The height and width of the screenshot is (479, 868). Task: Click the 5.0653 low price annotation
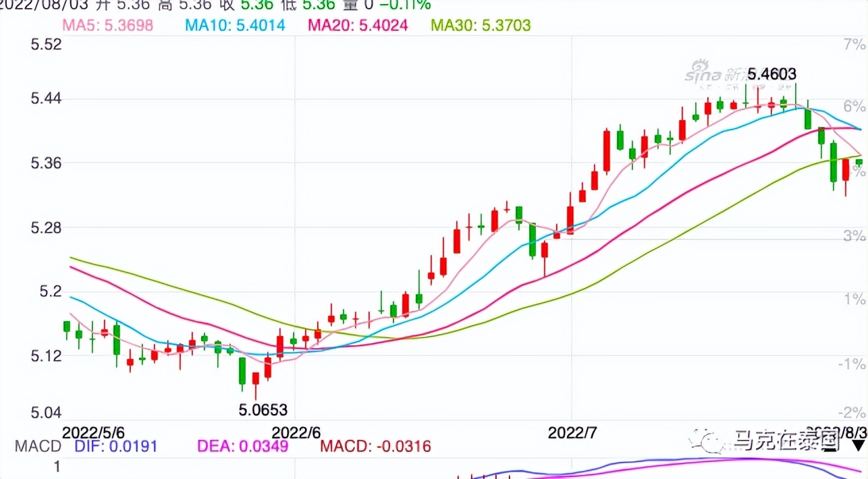(263, 410)
